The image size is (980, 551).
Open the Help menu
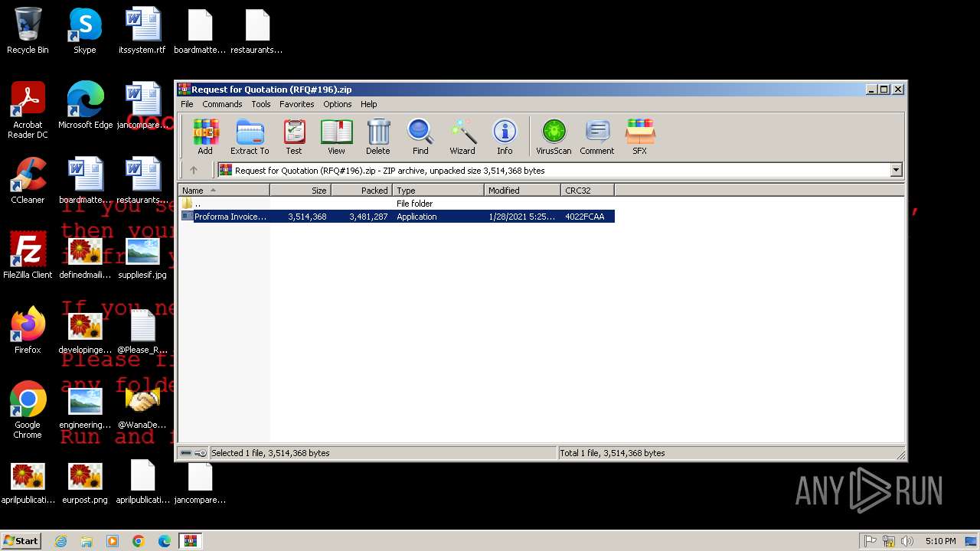[x=368, y=104]
